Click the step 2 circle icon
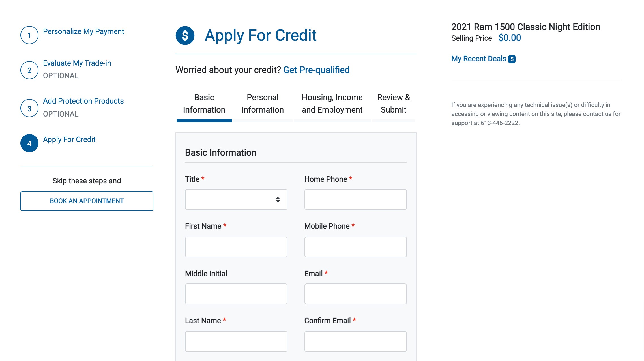This screenshot has width=644, height=361. [x=29, y=70]
